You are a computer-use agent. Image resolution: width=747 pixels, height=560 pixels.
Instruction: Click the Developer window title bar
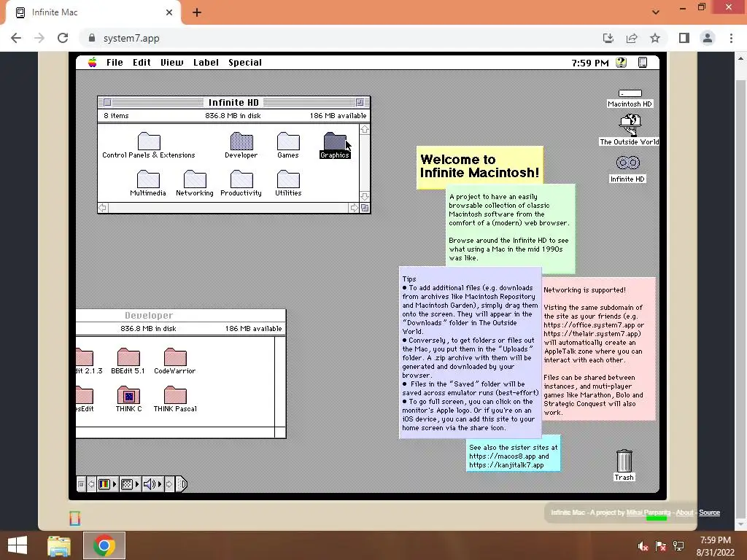181,315
